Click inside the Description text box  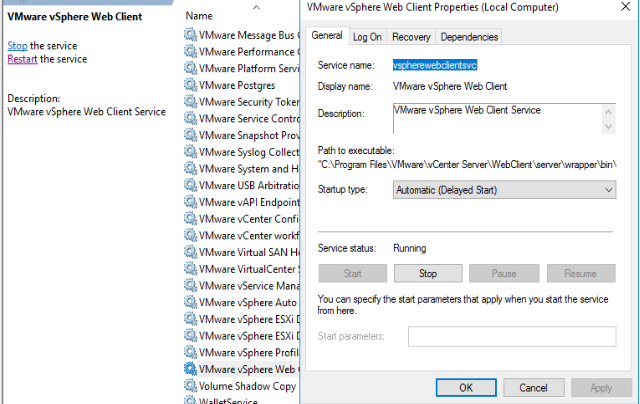point(504,118)
